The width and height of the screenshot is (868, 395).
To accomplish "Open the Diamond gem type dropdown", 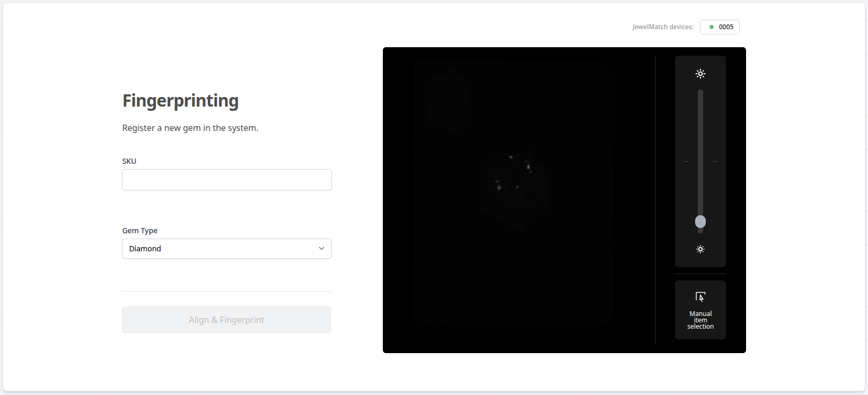I will coord(227,249).
